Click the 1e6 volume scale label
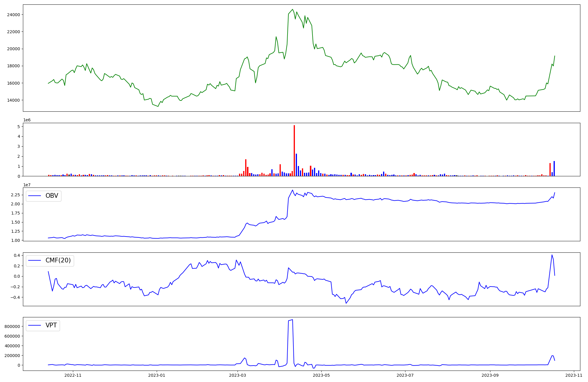The width and height of the screenshot is (588, 382). pyautogui.click(x=27, y=120)
